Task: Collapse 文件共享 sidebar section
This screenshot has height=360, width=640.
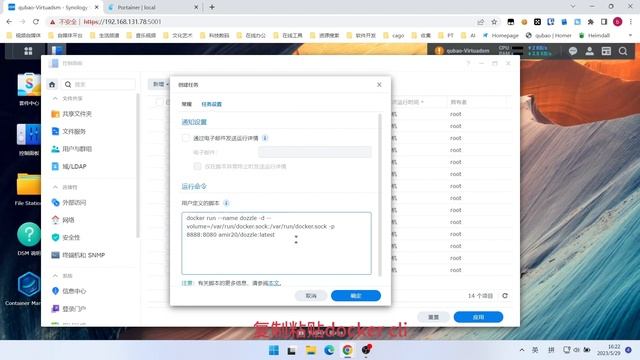Action: point(55,98)
